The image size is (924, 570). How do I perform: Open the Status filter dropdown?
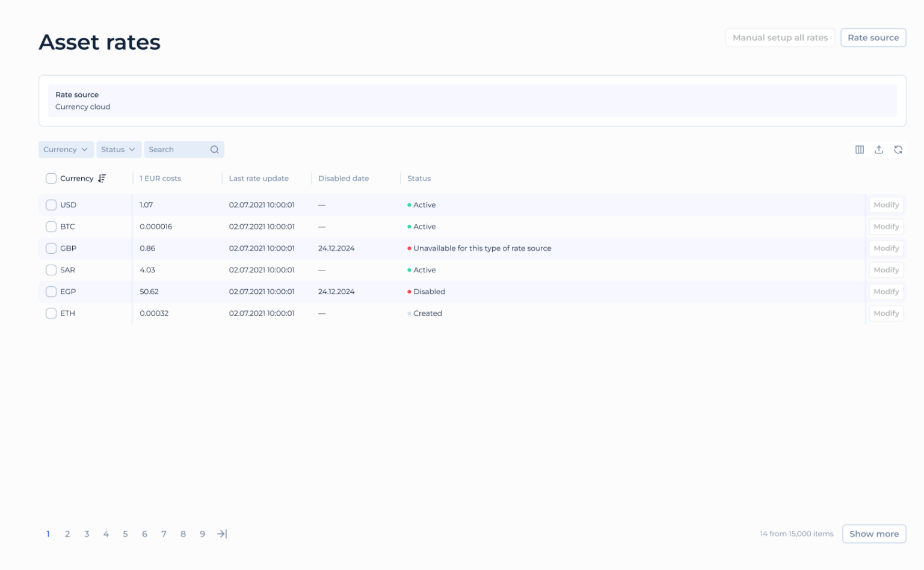coord(119,149)
